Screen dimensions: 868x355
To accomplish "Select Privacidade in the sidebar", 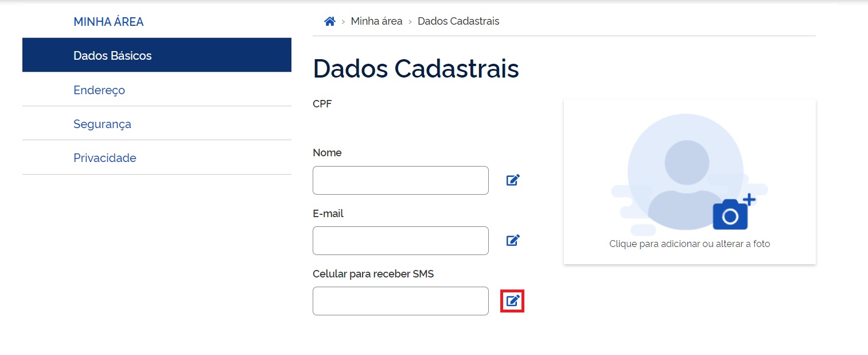I will click(105, 158).
